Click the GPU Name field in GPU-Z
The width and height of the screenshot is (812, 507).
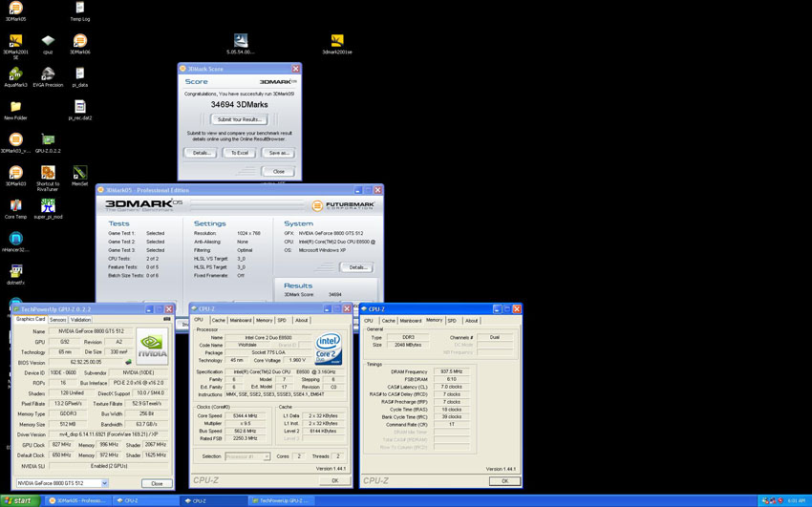click(91, 331)
